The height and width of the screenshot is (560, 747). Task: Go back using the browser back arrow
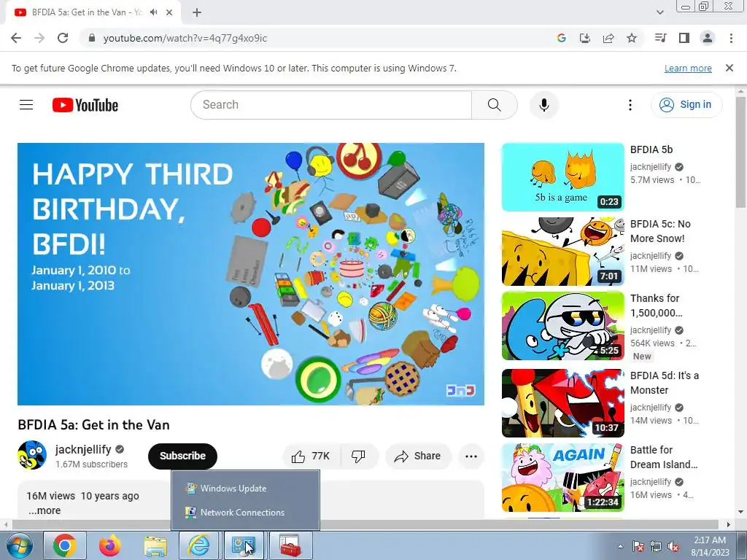coord(16,38)
